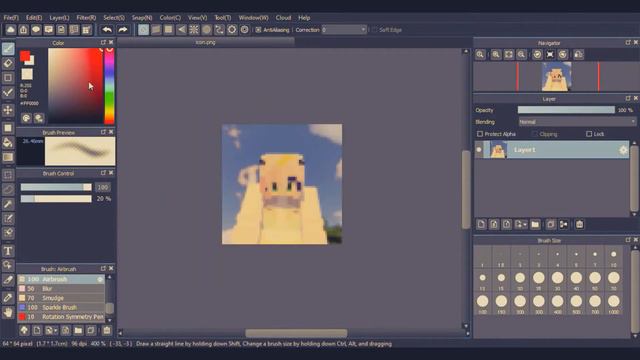The image size is (640, 360).
Task: Open the Snap menu
Action: pyautogui.click(x=142, y=18)
